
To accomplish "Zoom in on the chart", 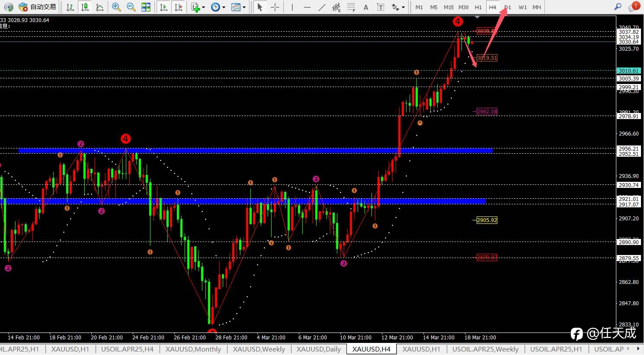I will (116, 7).
